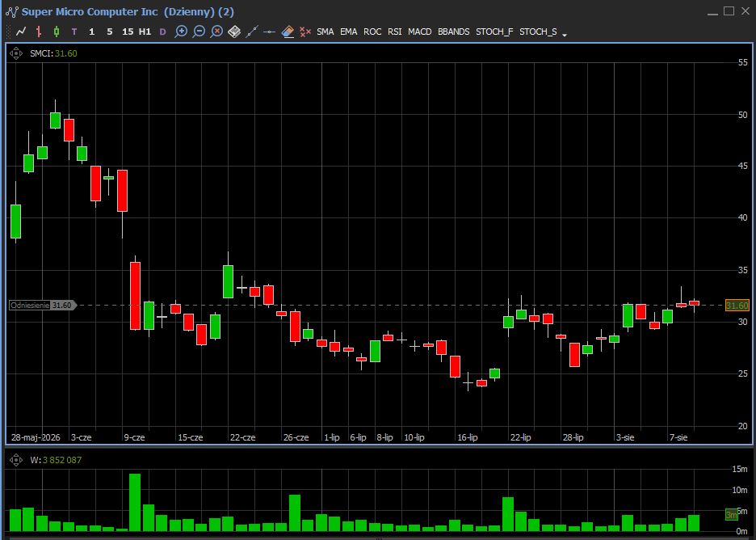The height and width of the screenshot is (540, 756).
Task: Add the STOCH_F indicator
Action: tap(494, 32)
